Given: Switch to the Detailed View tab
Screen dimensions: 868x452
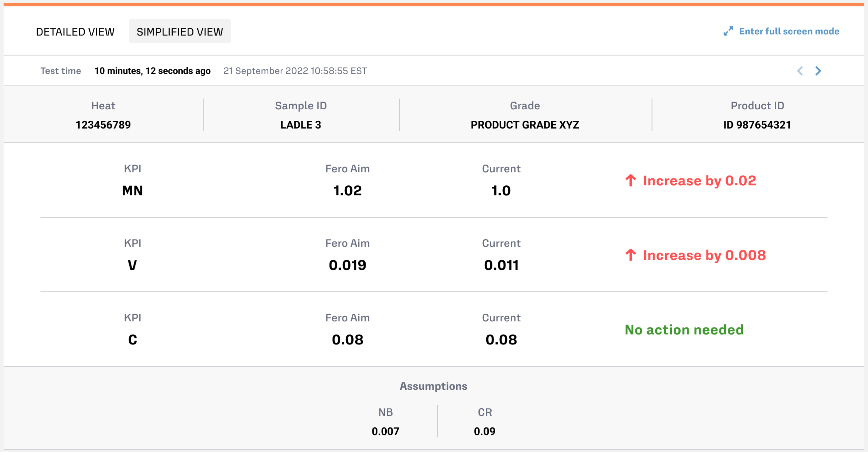Looking at the screenshot, I should [75, 32].
